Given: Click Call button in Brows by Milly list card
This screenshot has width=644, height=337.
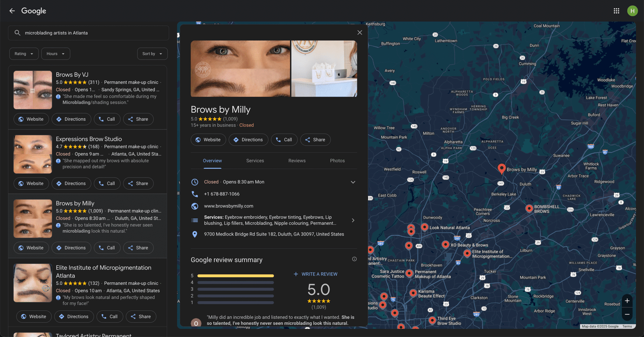Looking at the screenshot, I should 107,248.
